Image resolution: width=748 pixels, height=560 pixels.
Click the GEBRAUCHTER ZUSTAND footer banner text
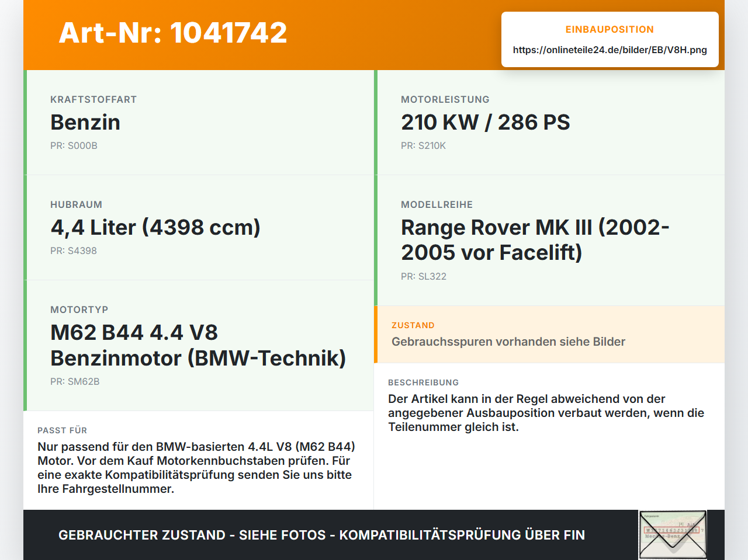[x=321, y=535]
